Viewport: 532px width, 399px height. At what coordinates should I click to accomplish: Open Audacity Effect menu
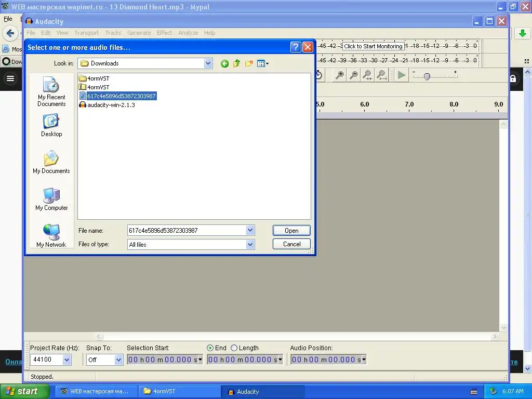[165, 33]
